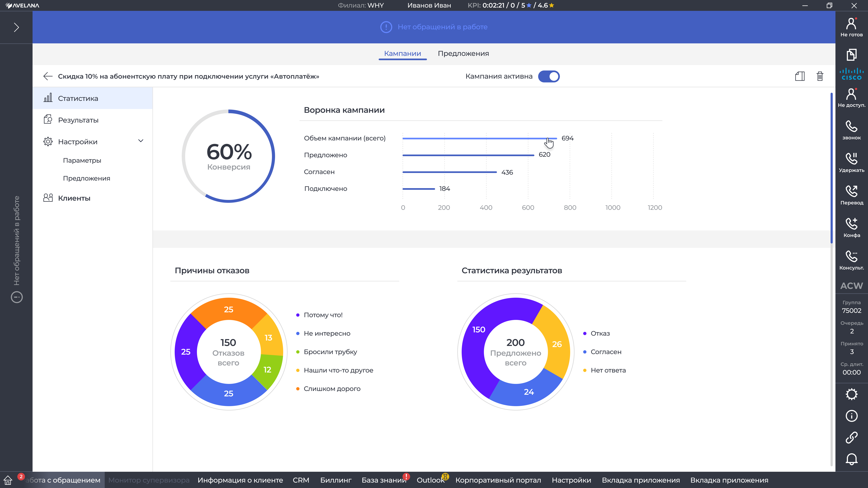Open the gear settings icon in right bar
The height and width of the screenshot is (488, 868).
pos(851,394)
